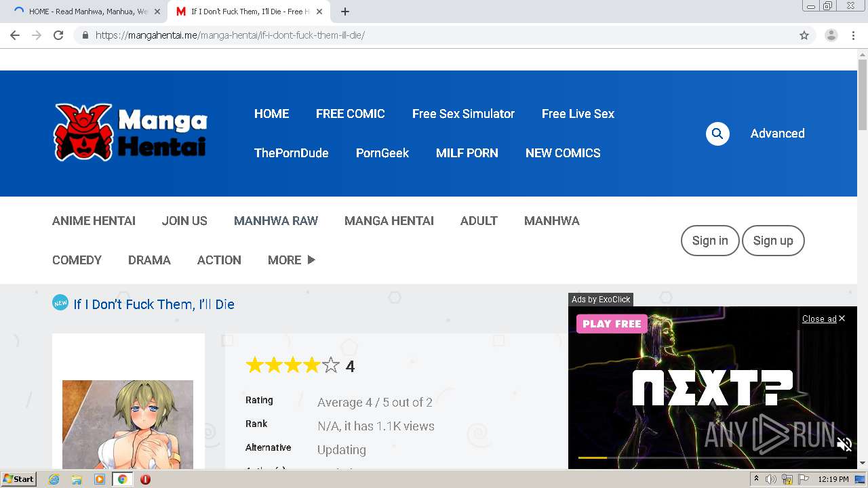Open the JOIN US category
This screenshot has width=868, height=488.
point(184,221)
